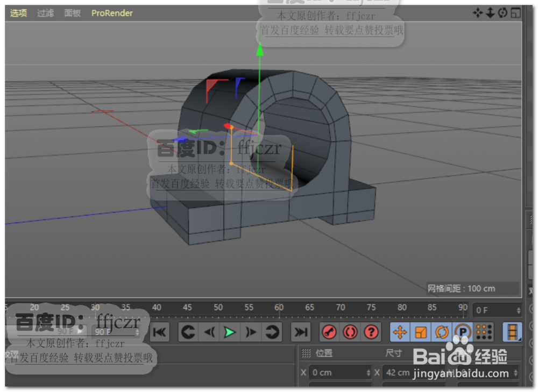Viewport: 538px width, 392px height.
Task: Jump to the first frame of the timeline
Action: (x=160, y=332)
